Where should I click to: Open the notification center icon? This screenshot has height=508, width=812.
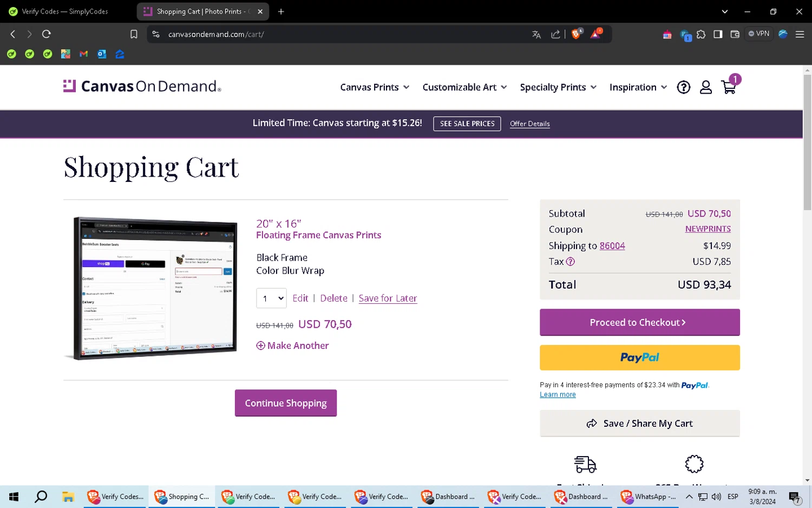[795, 497]
